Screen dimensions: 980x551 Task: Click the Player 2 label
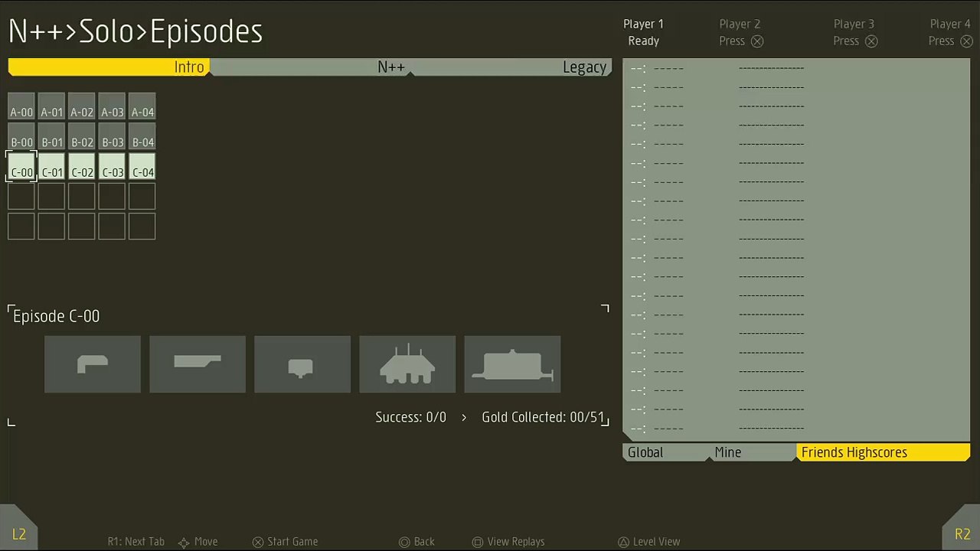[x=740, y=24]
